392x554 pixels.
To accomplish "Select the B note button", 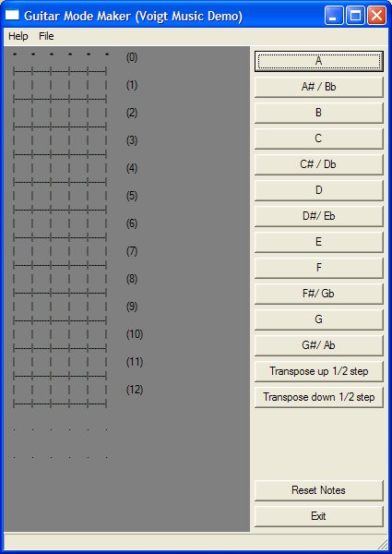I will coord(318,113).
